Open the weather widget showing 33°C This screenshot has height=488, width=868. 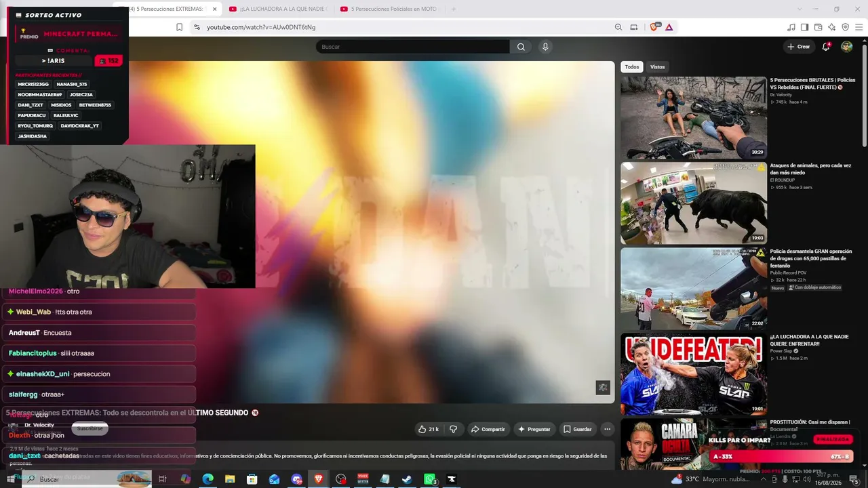[711, 479]
